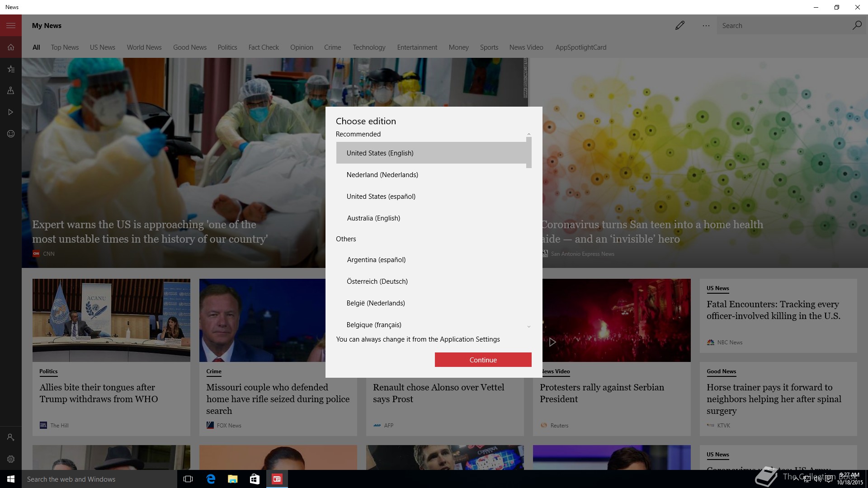
Task: Open Store from taskbar
Action: [x=255, y=479]
